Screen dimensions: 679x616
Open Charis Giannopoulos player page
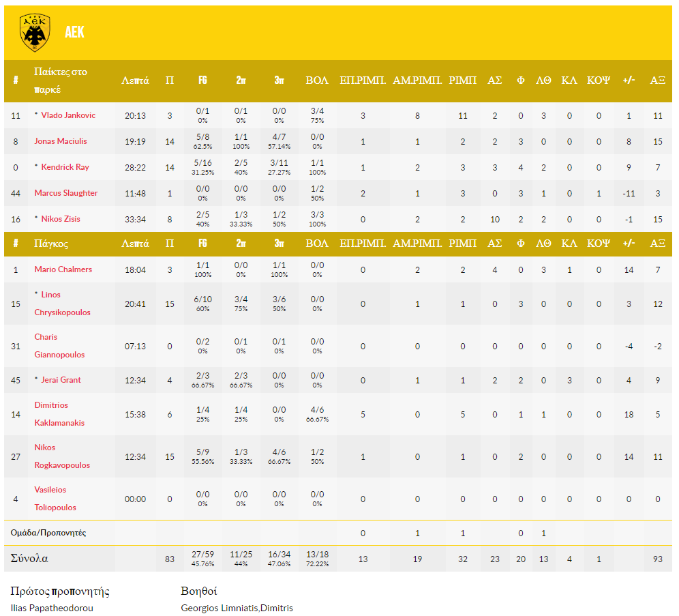coord(59,346)
